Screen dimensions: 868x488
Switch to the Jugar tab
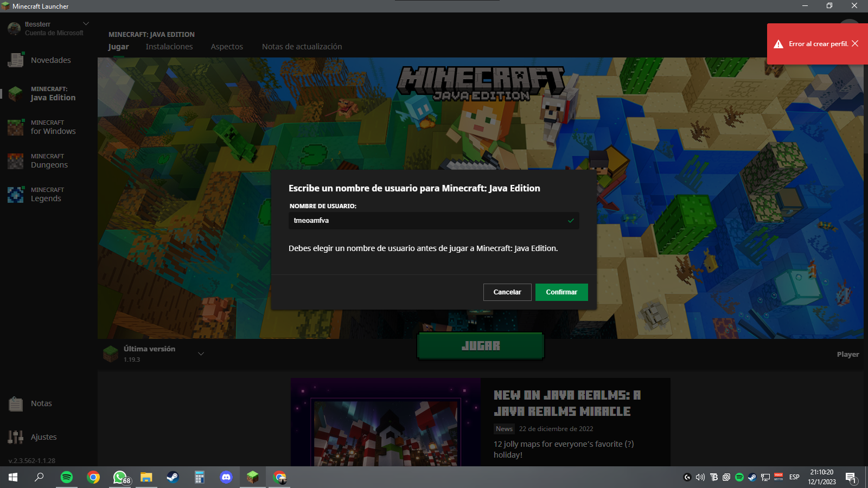click(x=118, y=47)
